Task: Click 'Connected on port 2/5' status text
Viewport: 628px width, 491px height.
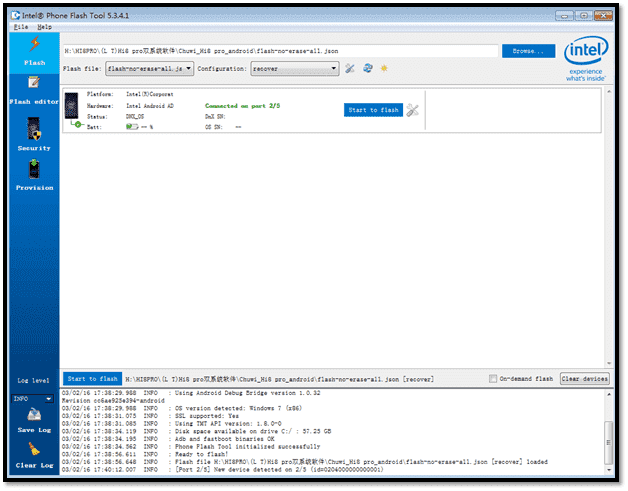Action: 243,106
